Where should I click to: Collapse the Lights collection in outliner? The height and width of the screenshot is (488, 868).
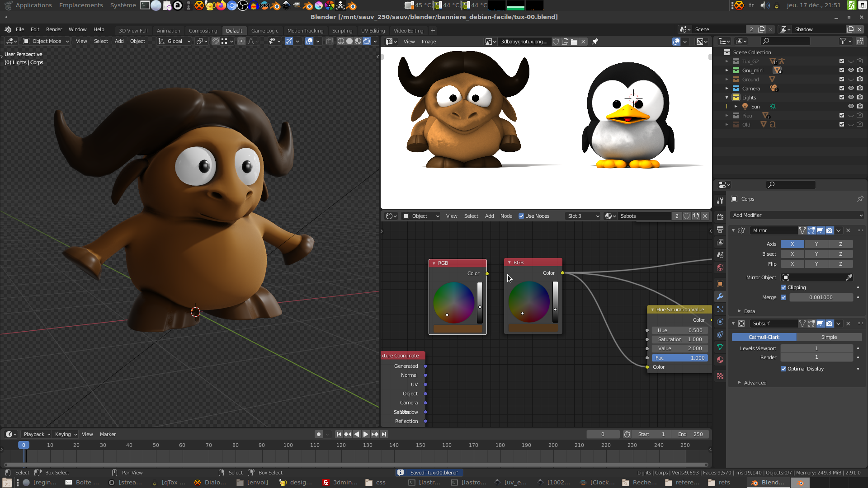click(x=727, y=98)
